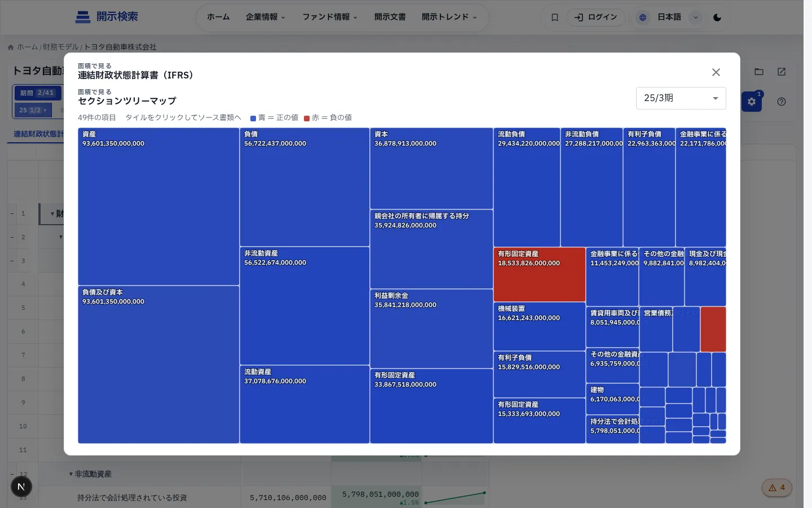Open the ホーム menu item
812x508 pixels.
click(x=218, y=17)
